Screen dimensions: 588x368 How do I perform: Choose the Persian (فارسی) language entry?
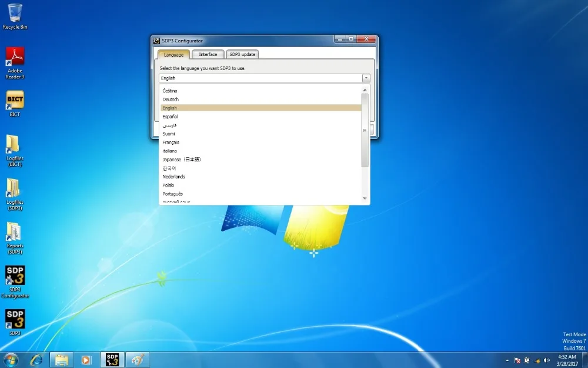point(260,125)
